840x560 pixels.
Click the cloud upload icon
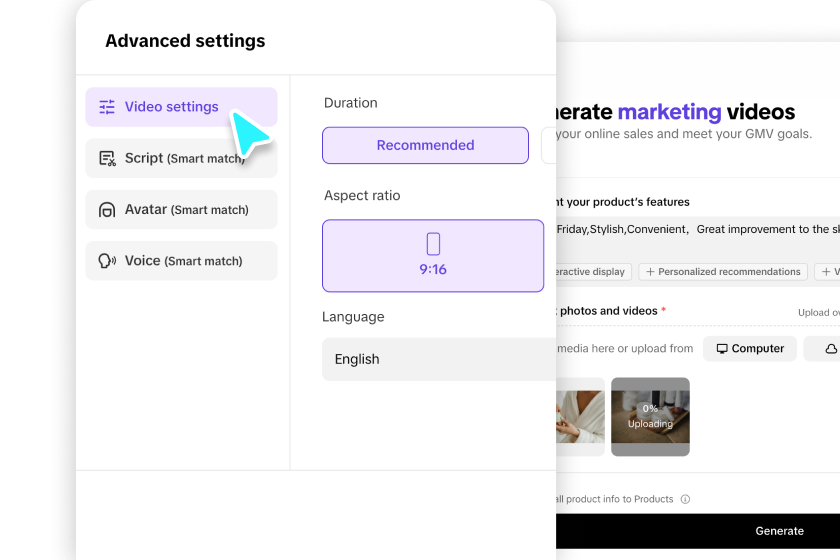(830, 349)
